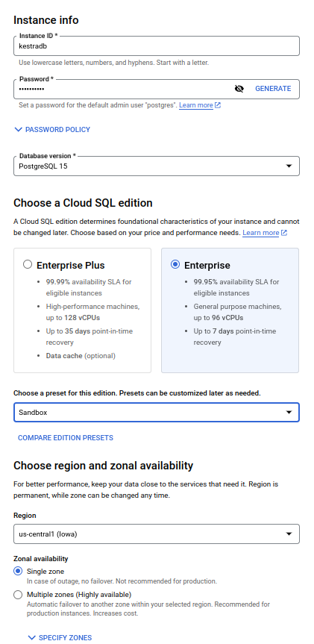Choose Multiple zones (Highly available) option
This screenshot has width=314, height=644.
click(x=18, y=595)
